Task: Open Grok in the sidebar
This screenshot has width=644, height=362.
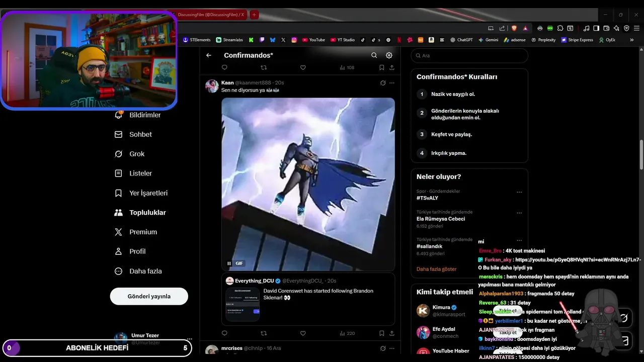Action: (x=129, y=154)
